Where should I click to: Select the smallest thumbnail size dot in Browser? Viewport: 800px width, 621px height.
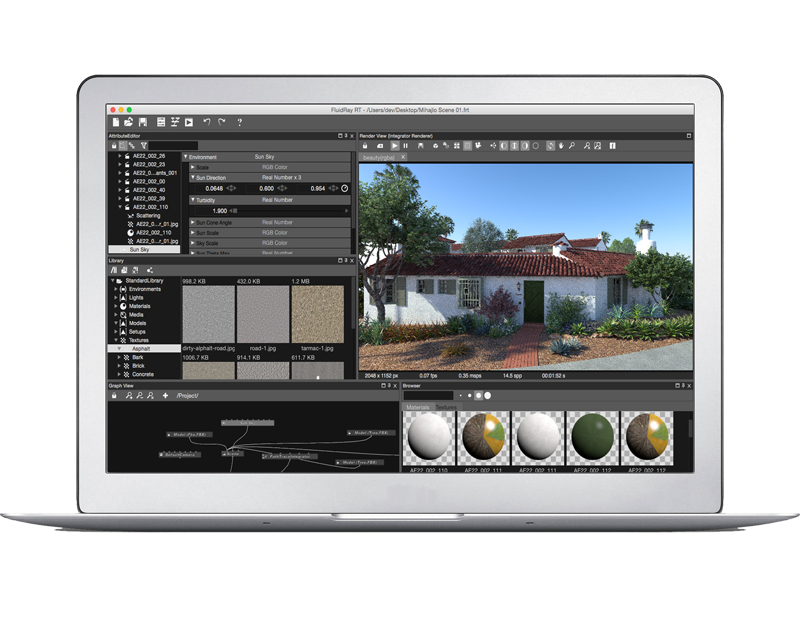click(461, 395)
